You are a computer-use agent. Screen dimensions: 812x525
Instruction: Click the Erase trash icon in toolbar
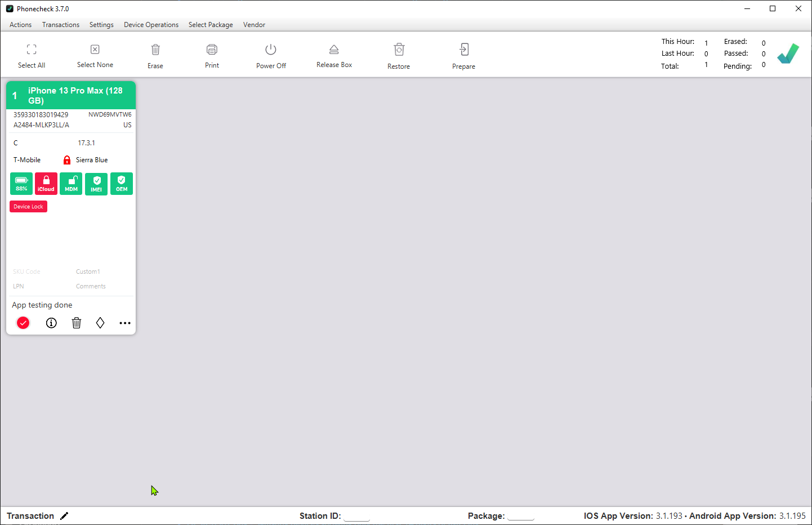[155, 50]
